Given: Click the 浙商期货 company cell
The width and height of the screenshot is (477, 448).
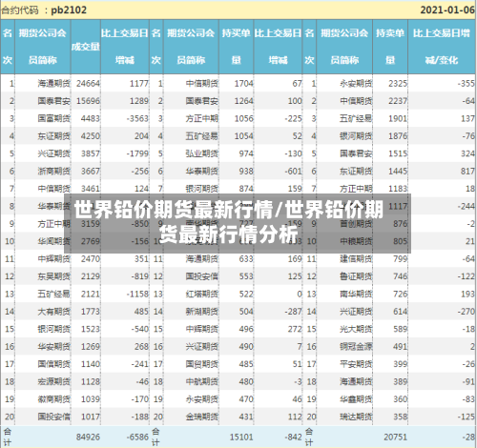Looking at the screenshot, I should click(x=53, y=172).
